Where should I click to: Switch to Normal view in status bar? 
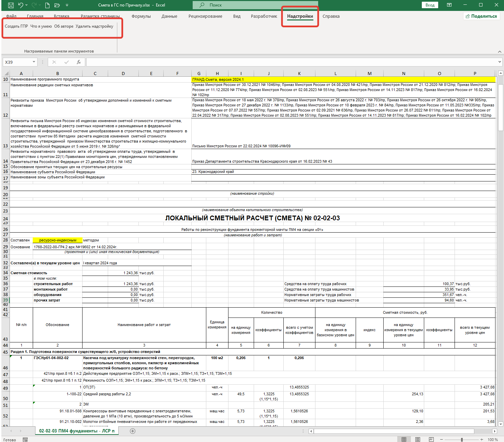point(404,439)
